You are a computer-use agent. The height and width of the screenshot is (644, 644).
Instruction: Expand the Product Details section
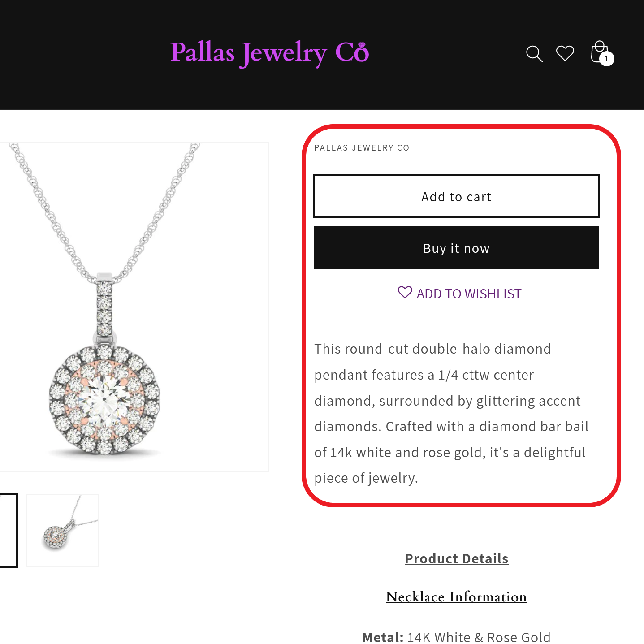pos(456,558)
